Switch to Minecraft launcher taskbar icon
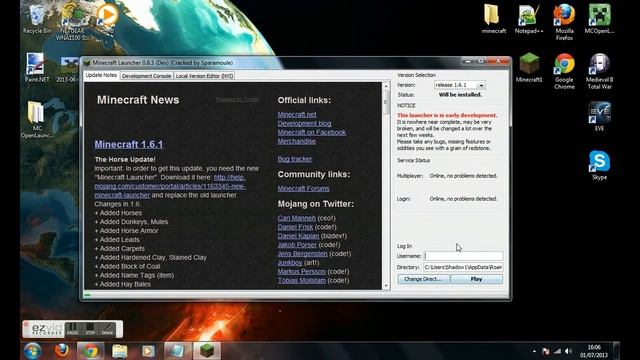The image size is (640, 360). click(x=207, y=351)
